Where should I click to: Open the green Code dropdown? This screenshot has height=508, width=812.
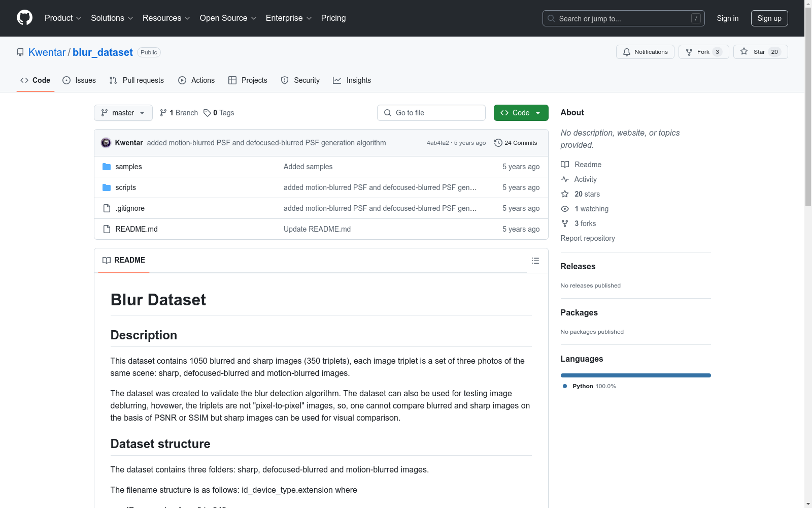(521, 113)
